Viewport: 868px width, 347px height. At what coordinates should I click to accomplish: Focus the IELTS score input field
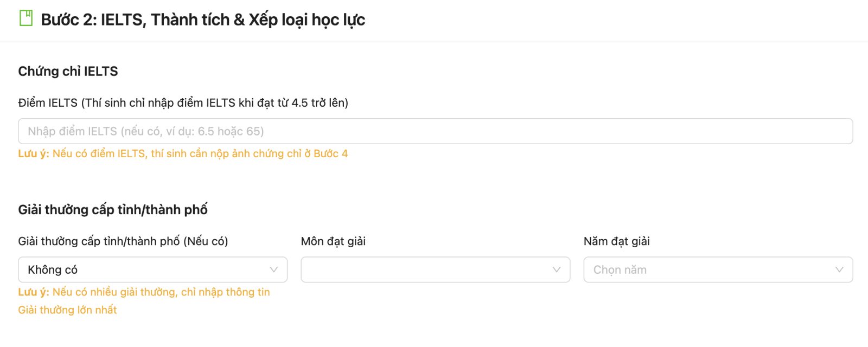point(434,131)
